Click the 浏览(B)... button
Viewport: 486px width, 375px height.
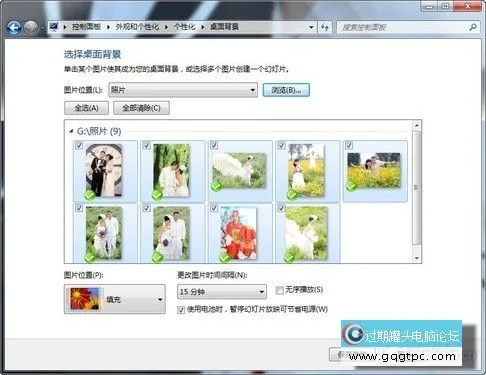[286, 90]
